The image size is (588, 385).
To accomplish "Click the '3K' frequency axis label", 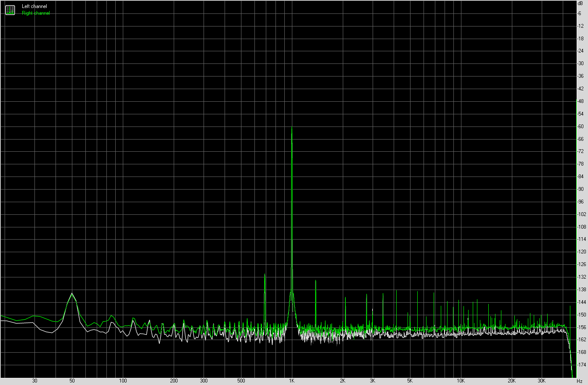I will point(372,381).
